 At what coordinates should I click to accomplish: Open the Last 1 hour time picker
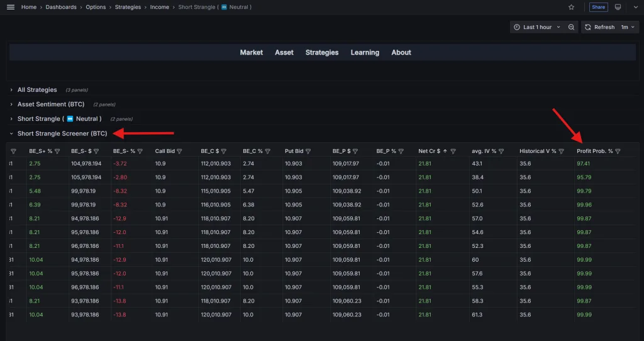pos(536,27)
